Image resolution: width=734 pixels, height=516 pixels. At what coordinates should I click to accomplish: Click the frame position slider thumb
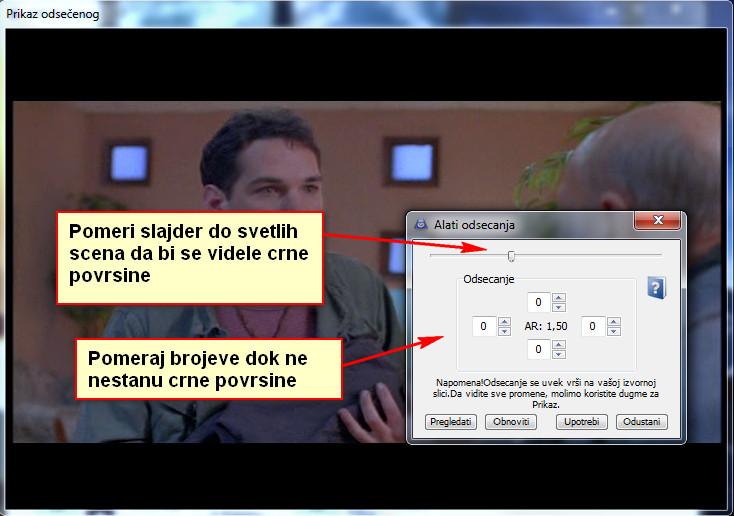click(511, 256)
